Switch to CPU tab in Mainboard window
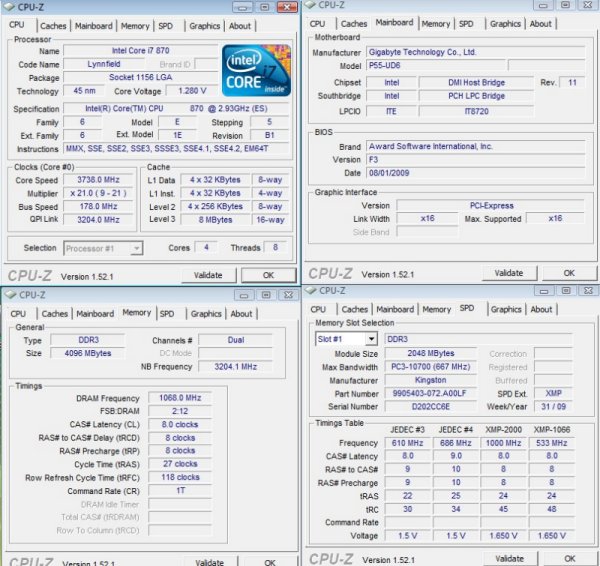The image size is (600, 566). [x=317, y=24]
